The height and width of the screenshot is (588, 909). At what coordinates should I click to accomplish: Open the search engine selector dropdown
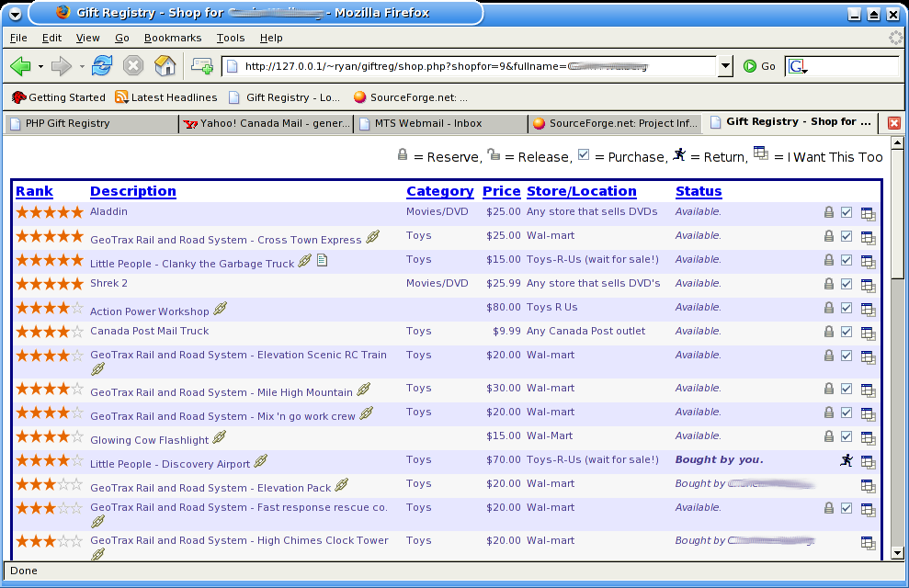coord(798,67)
